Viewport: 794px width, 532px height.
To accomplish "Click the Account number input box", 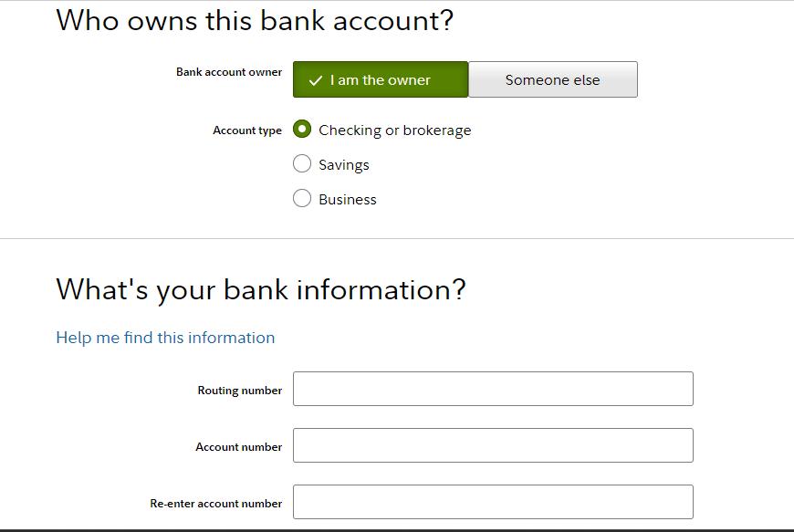I will click(x=493, y=445).
